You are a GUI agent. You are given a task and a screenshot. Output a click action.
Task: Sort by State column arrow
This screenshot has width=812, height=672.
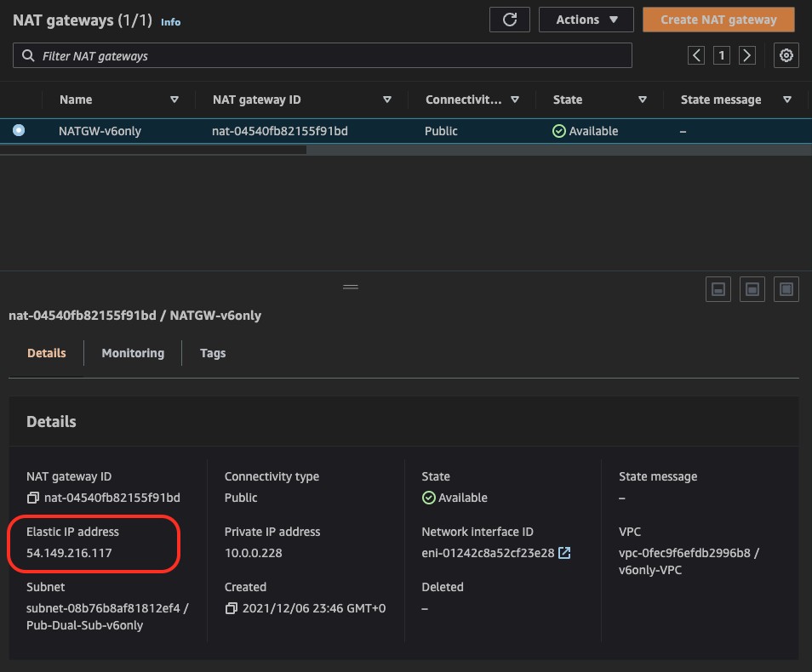point(643,100)
